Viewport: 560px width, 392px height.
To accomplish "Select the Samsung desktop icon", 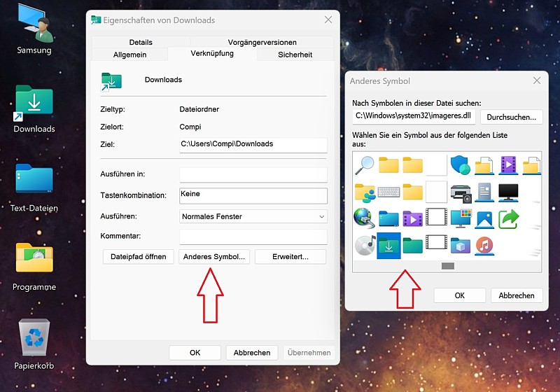I will click(x=34, y=29).
